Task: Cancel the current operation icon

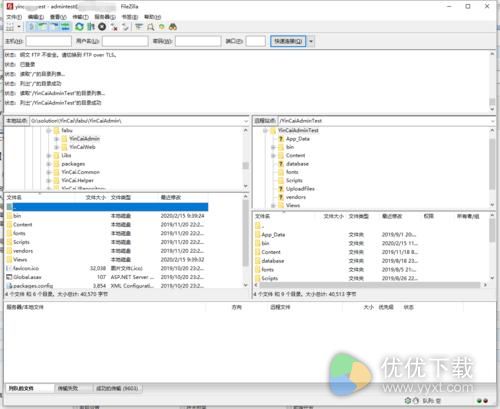Action: [x=102, y=27]
